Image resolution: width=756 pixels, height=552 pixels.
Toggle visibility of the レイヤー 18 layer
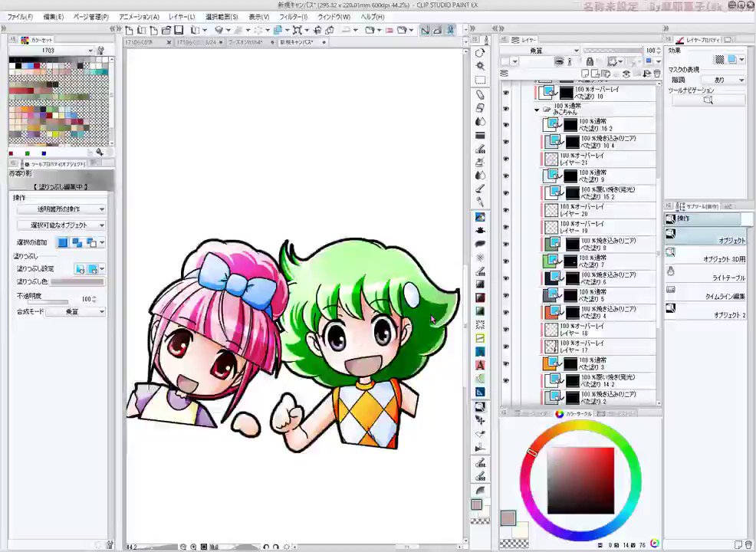click(506, 330)
